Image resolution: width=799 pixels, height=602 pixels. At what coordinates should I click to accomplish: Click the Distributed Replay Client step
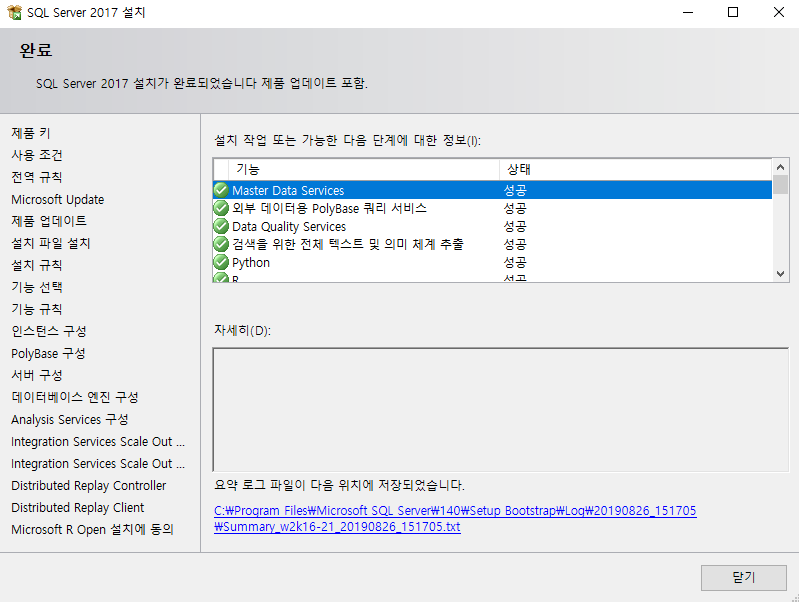[x=77, y=508]
